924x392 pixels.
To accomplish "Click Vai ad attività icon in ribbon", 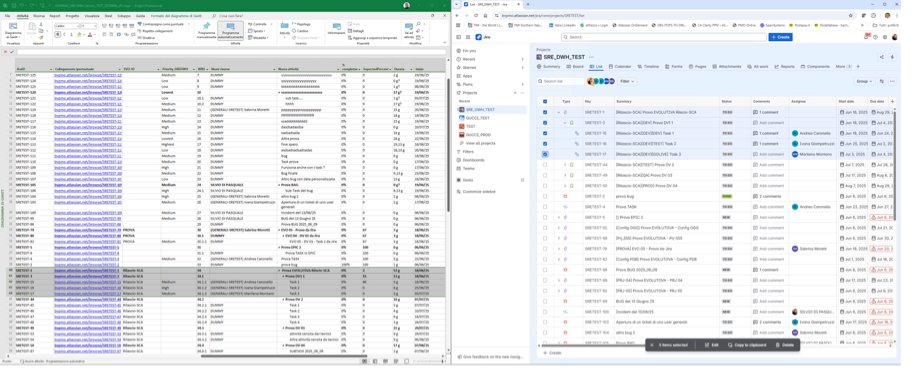I will [409, 31].
